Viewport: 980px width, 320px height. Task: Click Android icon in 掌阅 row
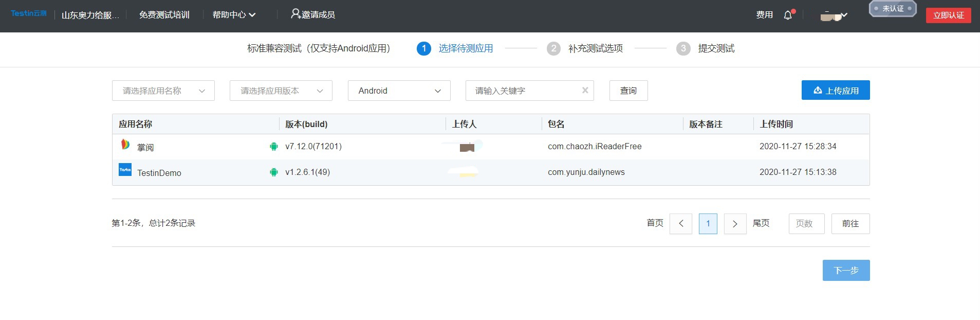274,147
